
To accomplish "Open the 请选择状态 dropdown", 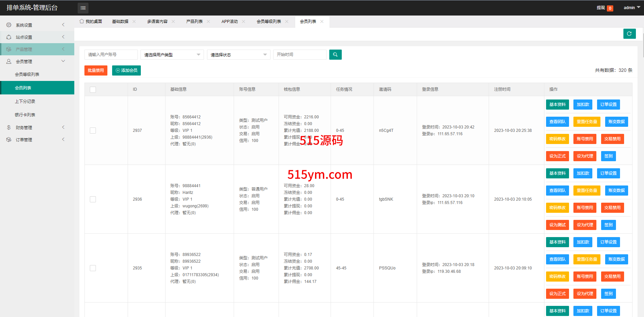I will click(238, 55).
